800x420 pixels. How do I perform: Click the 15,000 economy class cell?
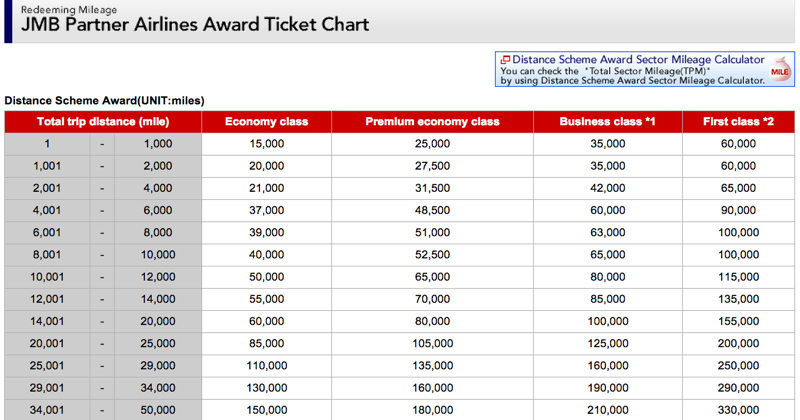(x=266, y=144)
